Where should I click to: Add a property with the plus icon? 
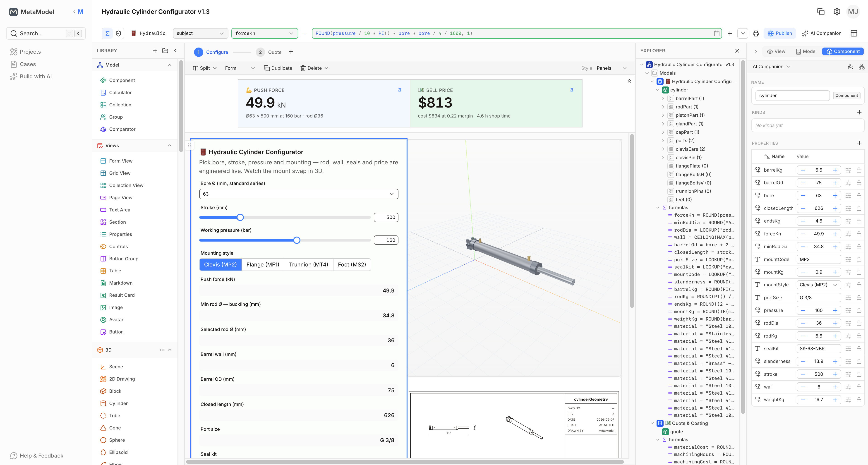click(859, 143)
